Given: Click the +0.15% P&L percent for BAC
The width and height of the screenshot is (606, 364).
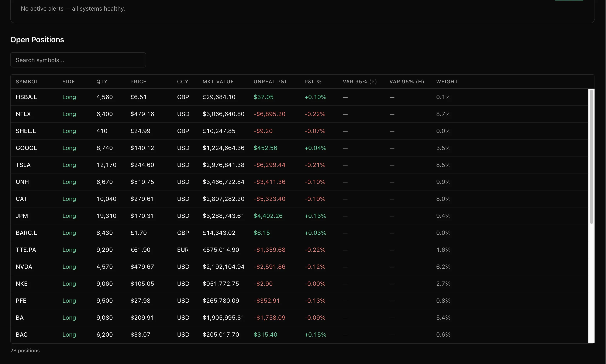Looking at the screenshot, I should (x=315, y=334).
